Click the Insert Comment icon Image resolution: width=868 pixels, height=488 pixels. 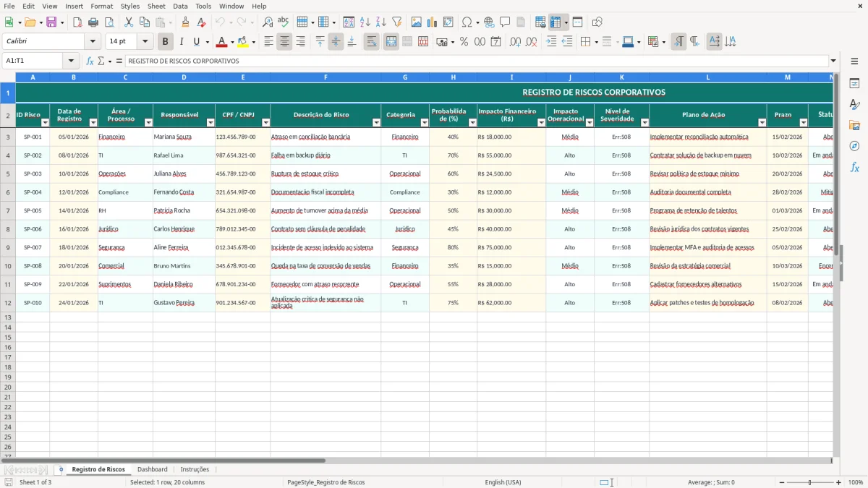pos(505,22)
